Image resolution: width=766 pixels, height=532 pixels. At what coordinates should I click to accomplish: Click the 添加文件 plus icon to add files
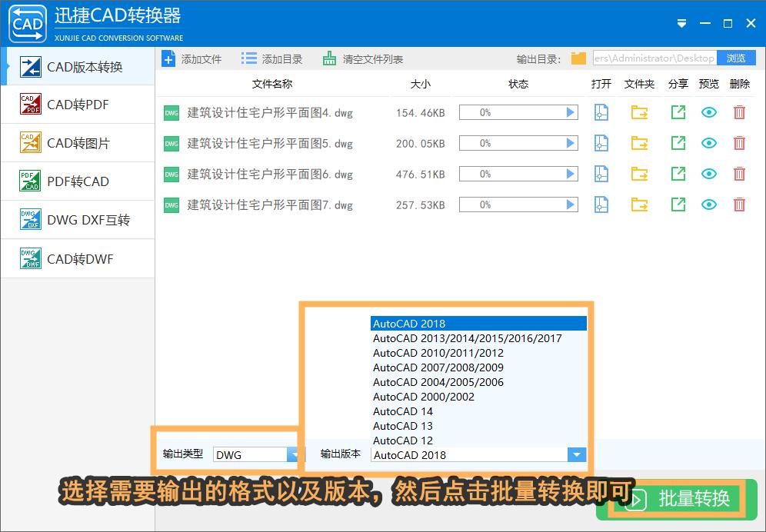(168, 58)
